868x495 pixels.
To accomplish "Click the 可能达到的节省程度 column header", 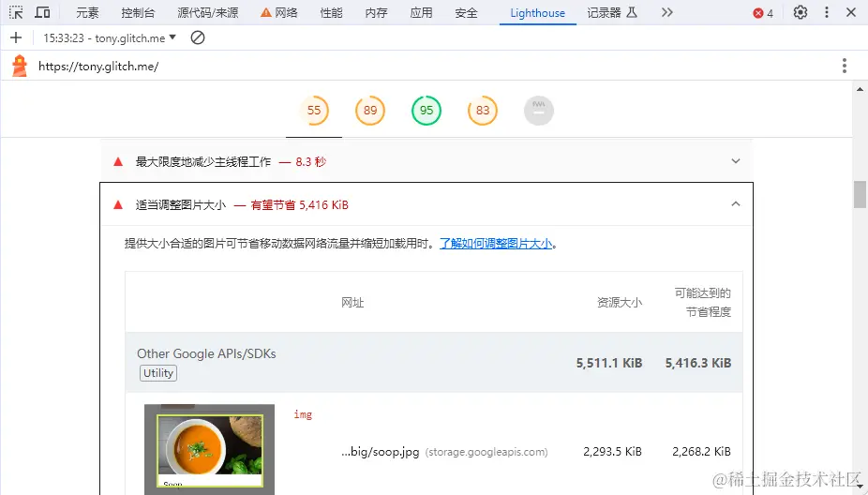I will click(703, 302).
